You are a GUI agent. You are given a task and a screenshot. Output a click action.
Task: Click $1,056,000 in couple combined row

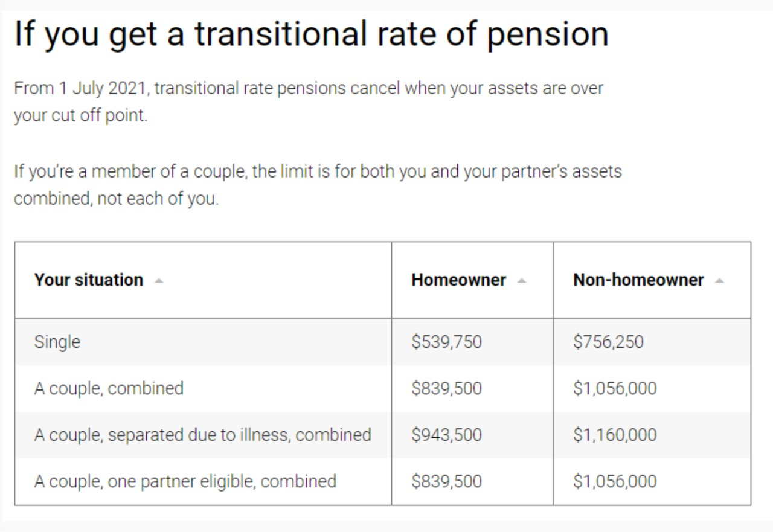[615, 388]
